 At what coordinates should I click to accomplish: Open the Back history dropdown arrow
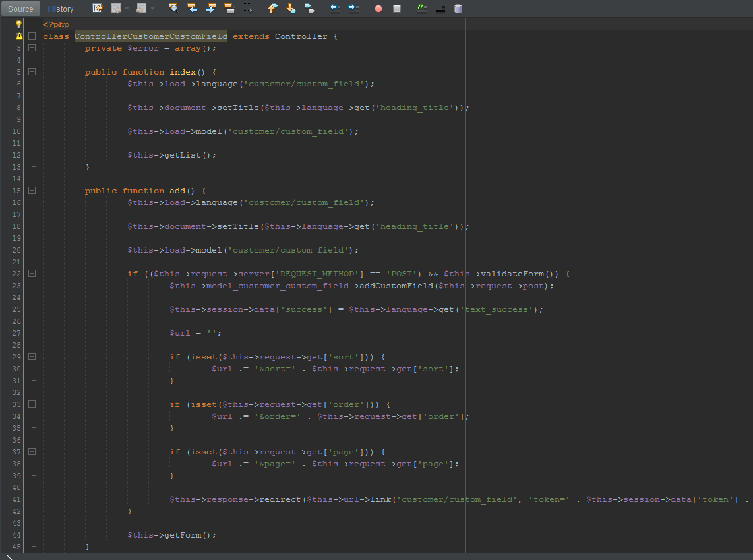[127, 8]
